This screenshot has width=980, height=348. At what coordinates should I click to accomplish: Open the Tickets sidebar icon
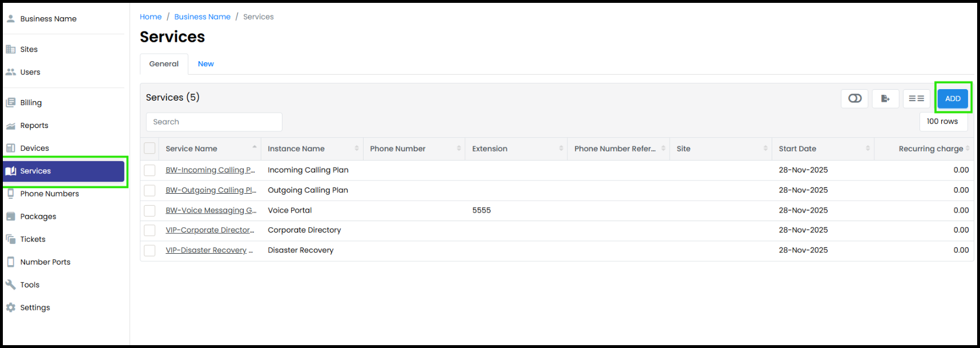[10, 239]
